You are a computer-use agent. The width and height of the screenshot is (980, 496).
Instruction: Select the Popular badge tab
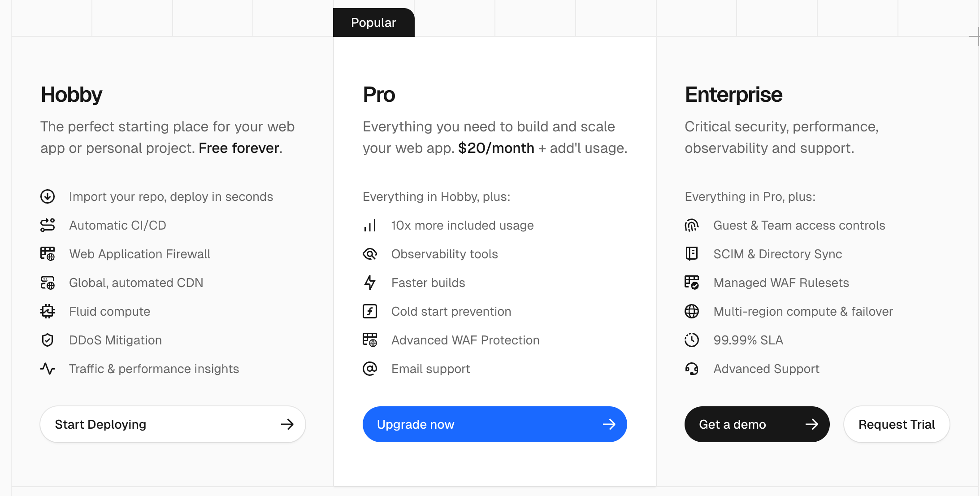click(373, 22)
